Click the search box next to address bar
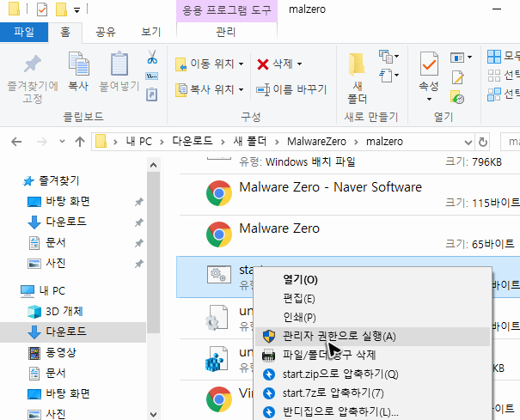The image size is (520, 420). pyautogui.click(x=510, y=143)
